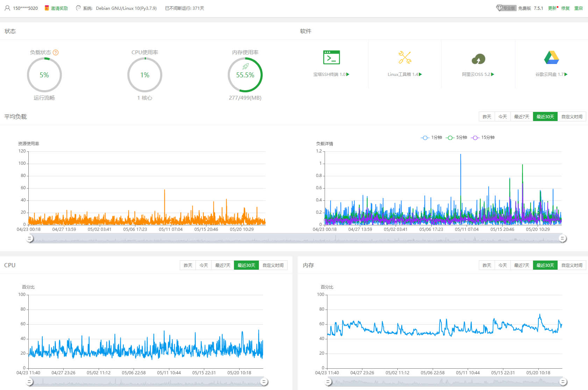Click the 重启 link in header
The height and width of the screenshot is (390, 588).
pyautogui.click(x=579, y=8)
